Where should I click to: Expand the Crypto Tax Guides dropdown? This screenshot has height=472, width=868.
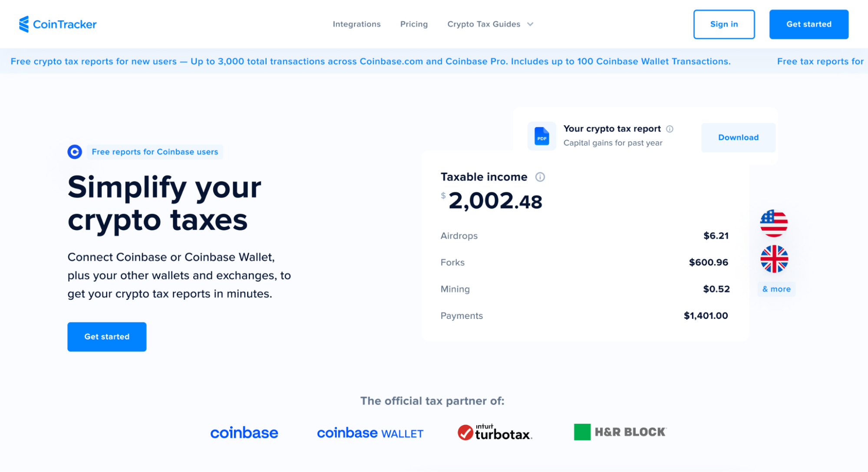click(x=491, y=24)
